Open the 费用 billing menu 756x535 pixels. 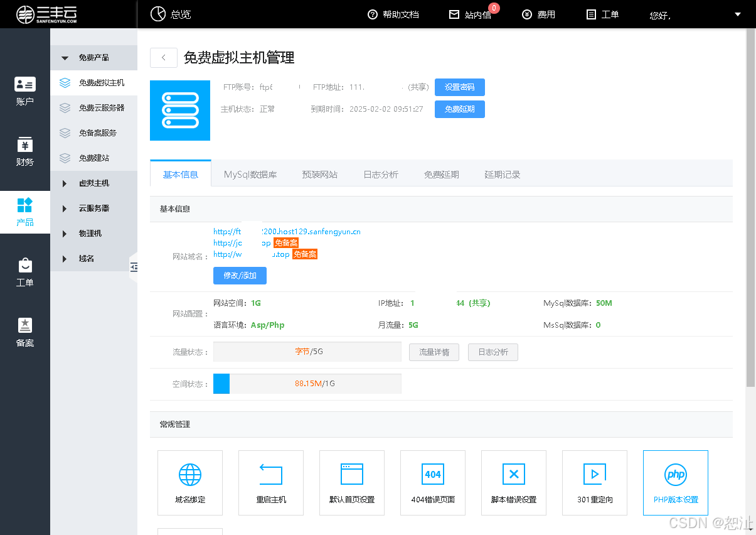tap(539, 14)
